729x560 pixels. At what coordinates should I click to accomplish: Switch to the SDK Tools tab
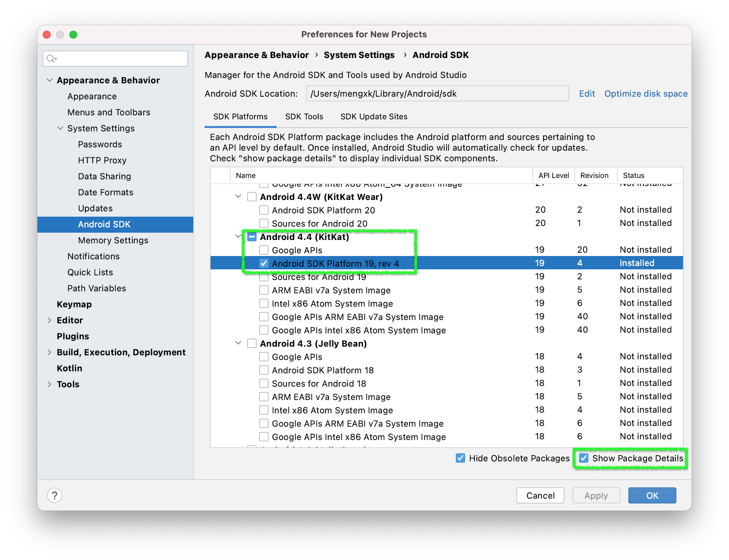click(304, 117)
